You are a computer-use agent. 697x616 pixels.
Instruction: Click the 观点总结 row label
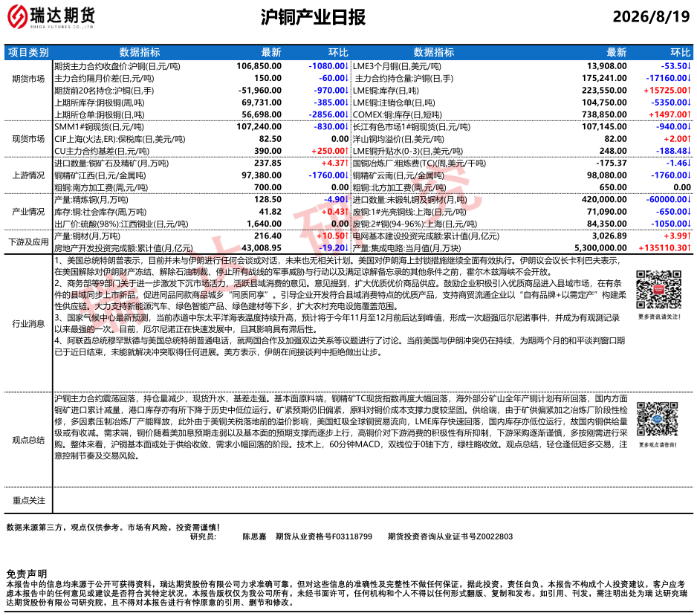28,440
